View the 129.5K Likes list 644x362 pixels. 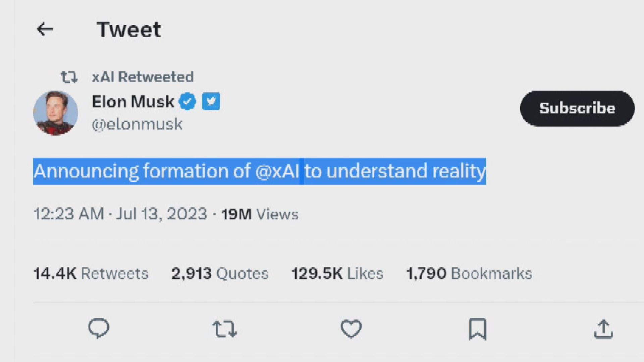pos(337,274)
